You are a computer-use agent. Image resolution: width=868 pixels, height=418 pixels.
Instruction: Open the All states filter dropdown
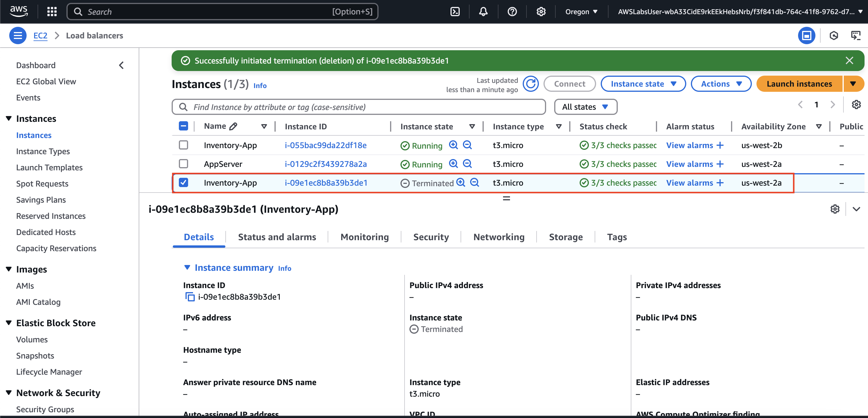click(585, 107)
